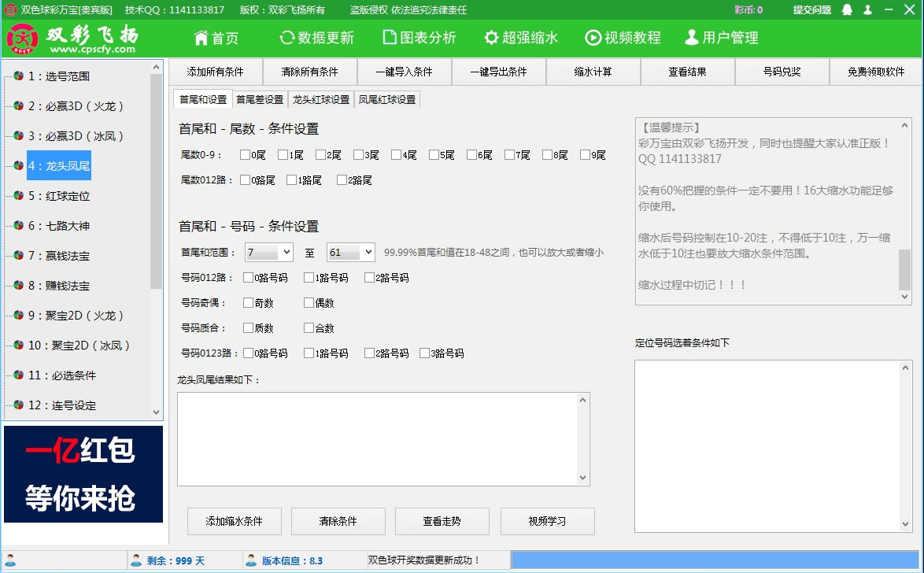This screenshot has width=924, height=573.
Task: Check the 合数 checkbox
Action: click(309, 327)
